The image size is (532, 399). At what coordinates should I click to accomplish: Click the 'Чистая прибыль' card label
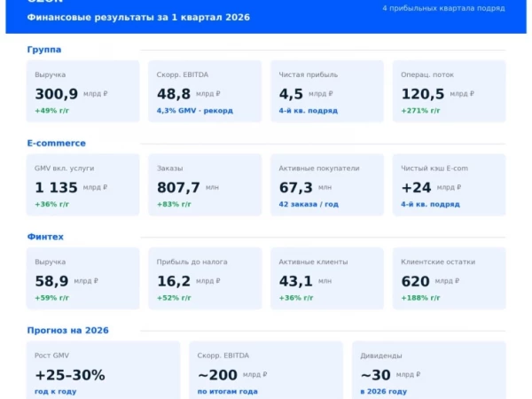coord(308,74)
